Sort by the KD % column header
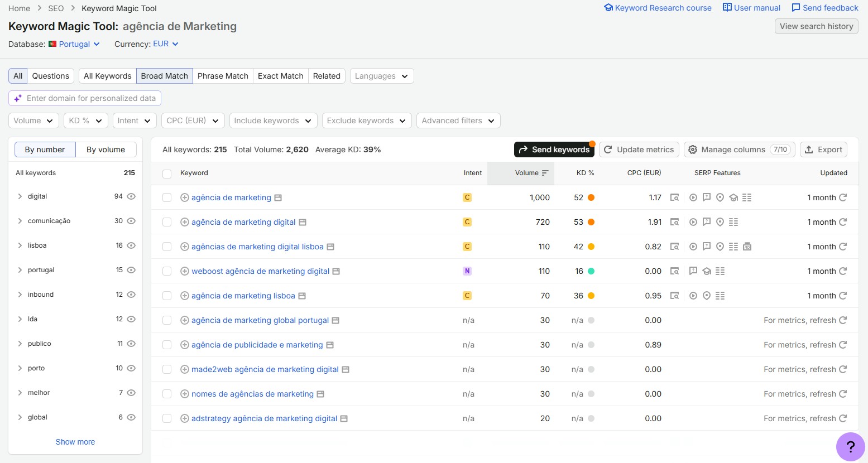 585,173
